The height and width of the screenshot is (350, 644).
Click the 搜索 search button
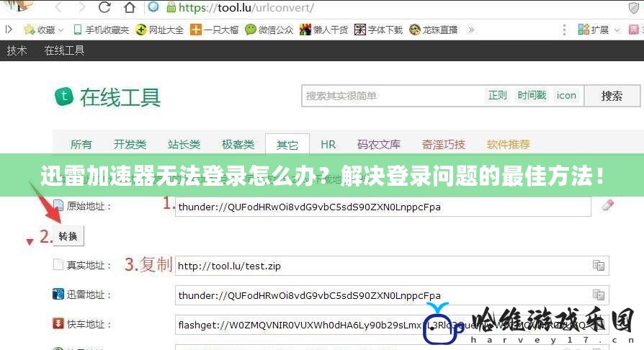[612, 96]
